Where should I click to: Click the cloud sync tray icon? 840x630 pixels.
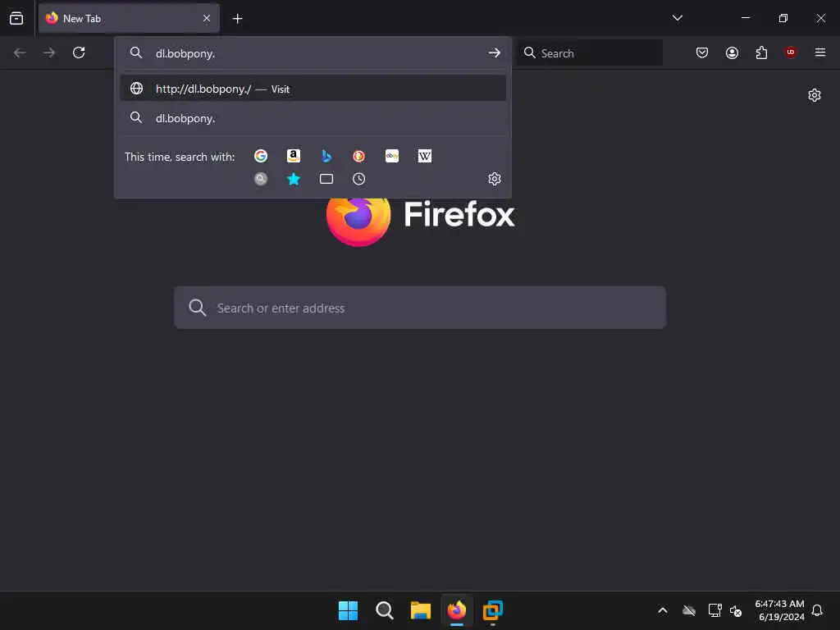pyautogui.click(x=689, y=610)
